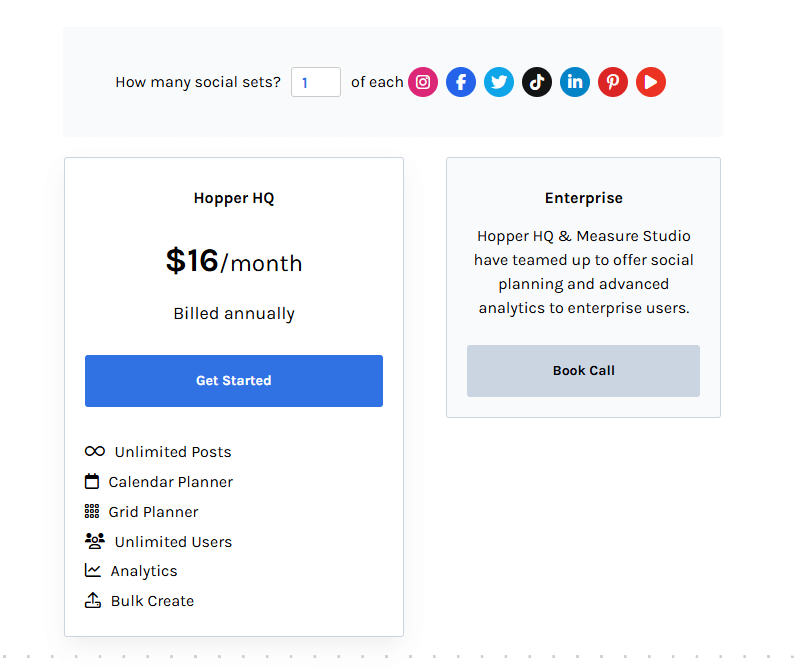Viewport: 794px width, 668px height.
Task: Click the Book Call button
Action: click(583, 371)
